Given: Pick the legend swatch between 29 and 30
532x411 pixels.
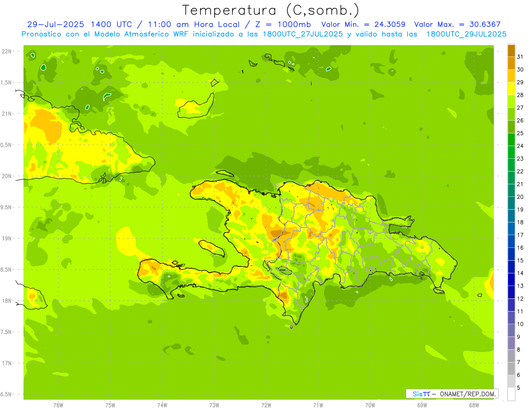Looking at the screenshot, I should (511, 76).
